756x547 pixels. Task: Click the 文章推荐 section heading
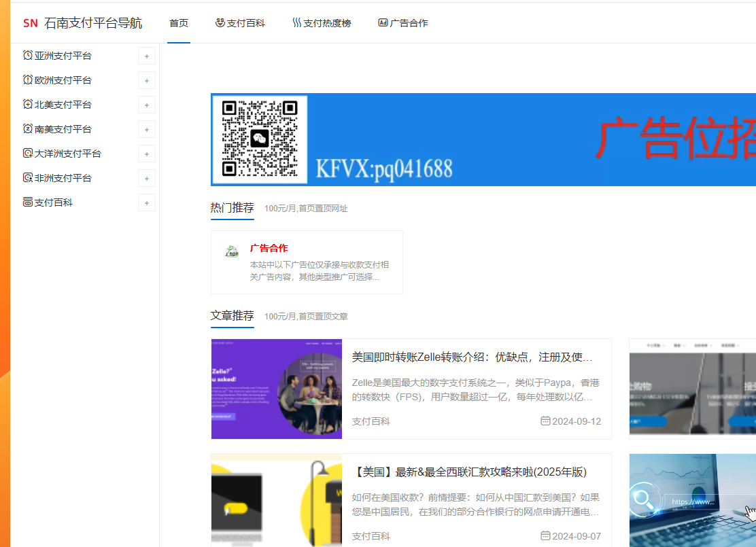(x=232, y=316)
